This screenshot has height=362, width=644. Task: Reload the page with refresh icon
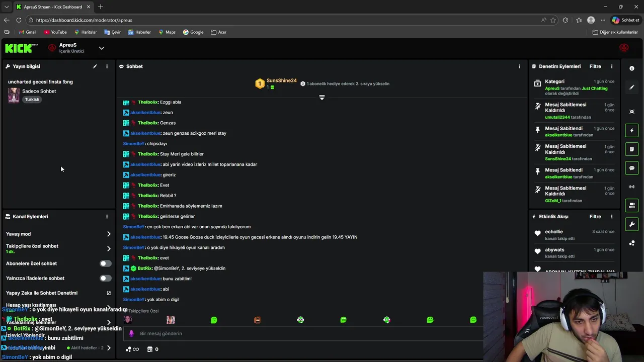19,20
